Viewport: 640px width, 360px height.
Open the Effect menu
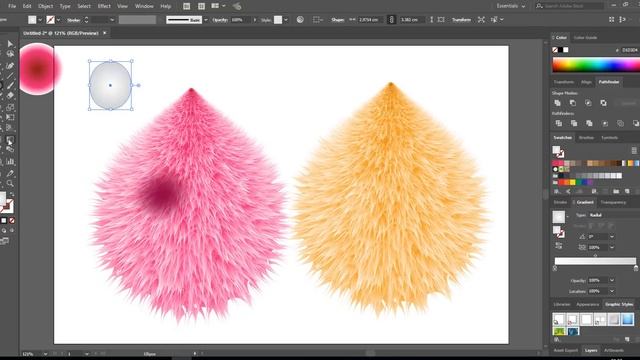click(x=104, y=6)
